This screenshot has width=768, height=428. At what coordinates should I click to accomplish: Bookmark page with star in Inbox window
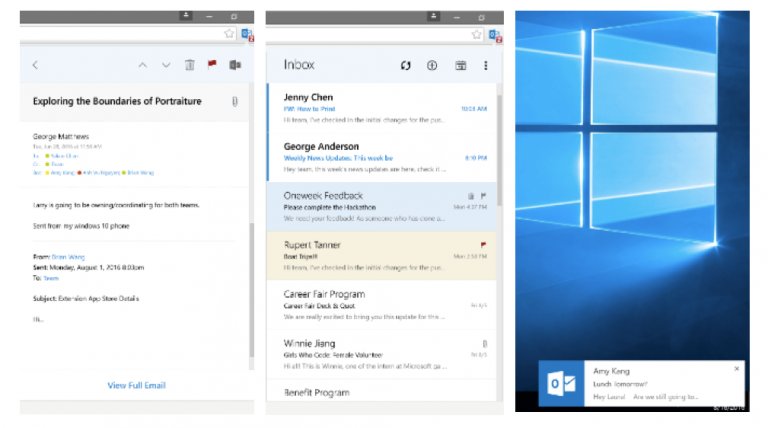[x=477, y=34]
